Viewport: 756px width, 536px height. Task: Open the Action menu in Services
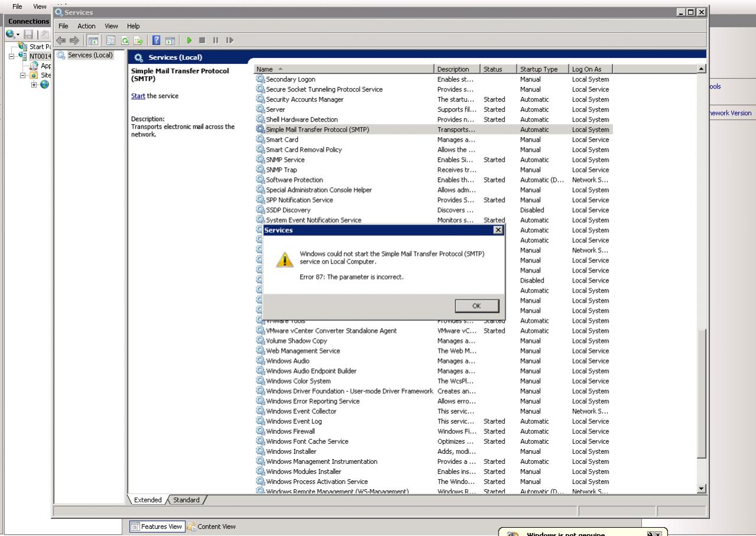pos(86,26)
